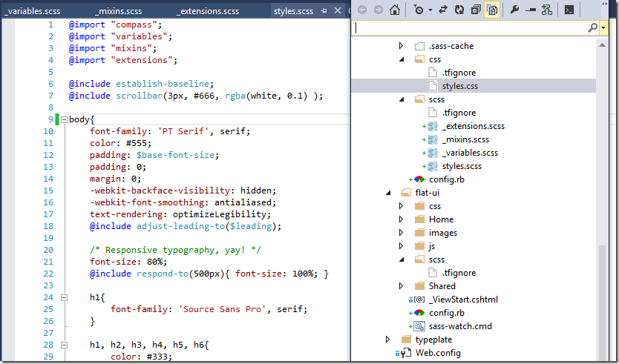This screenshot has width=619, height=364.
Task: Select _ViewStart.cshtml file
Action: click(x=463, y=300)
